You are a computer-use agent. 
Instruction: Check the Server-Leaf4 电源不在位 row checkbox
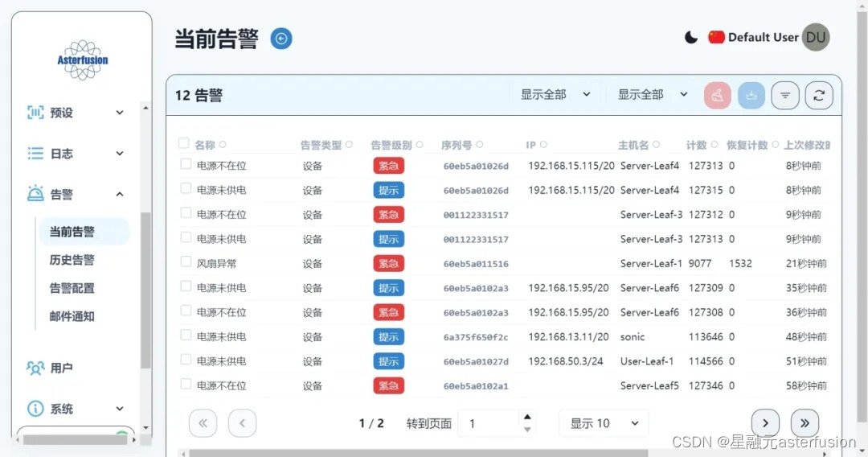(x=186, y=164)
